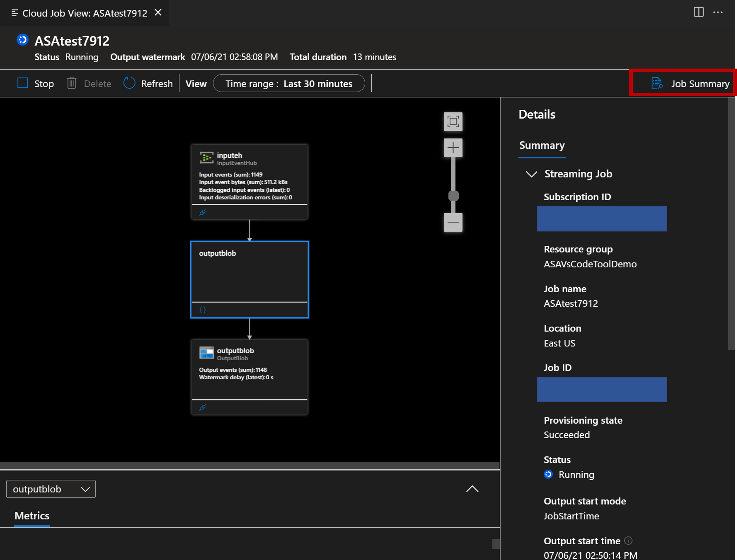Open the View menu item
The image size is (737, 560).
tap(196, 83)
